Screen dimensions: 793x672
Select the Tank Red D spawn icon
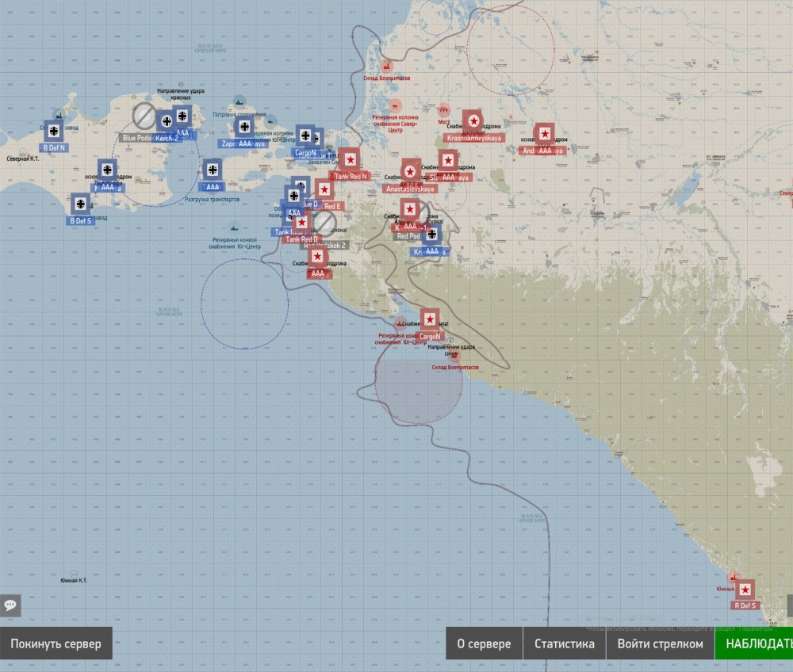click(302, 223)
